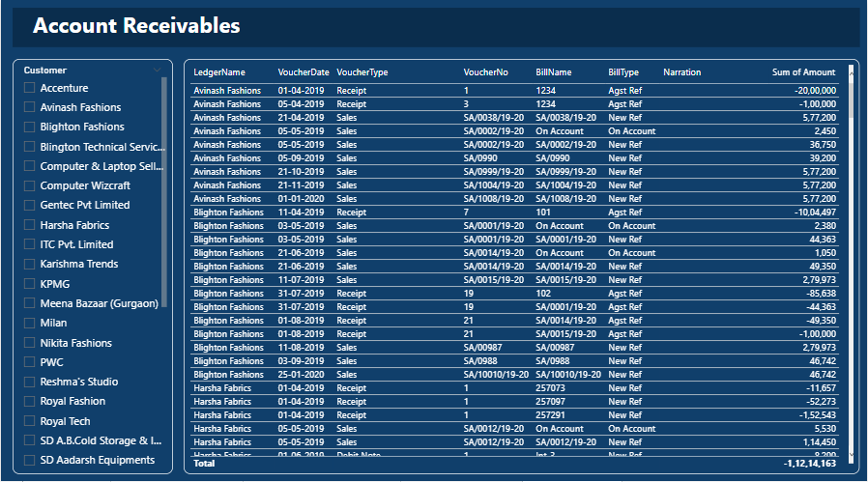The width and height of the screenshot is (868, 482).
Task: Check the Milan customer checkbox
Action: click(30, 323)
